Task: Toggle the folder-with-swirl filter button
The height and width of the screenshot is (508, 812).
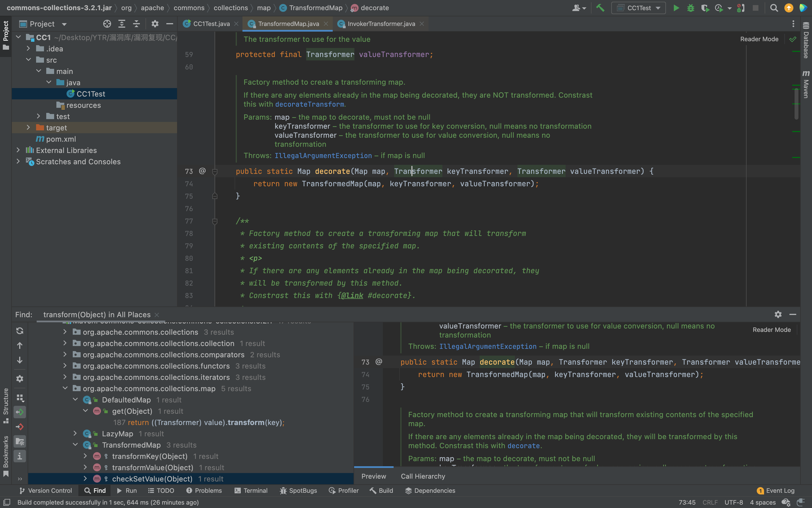Action: 20,441
